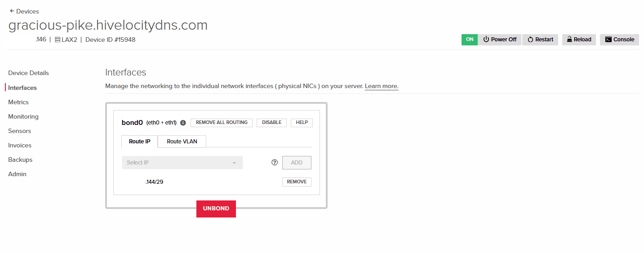The image size is (644, 253).
Task: Click Remove All Routing
Action: 222,123
